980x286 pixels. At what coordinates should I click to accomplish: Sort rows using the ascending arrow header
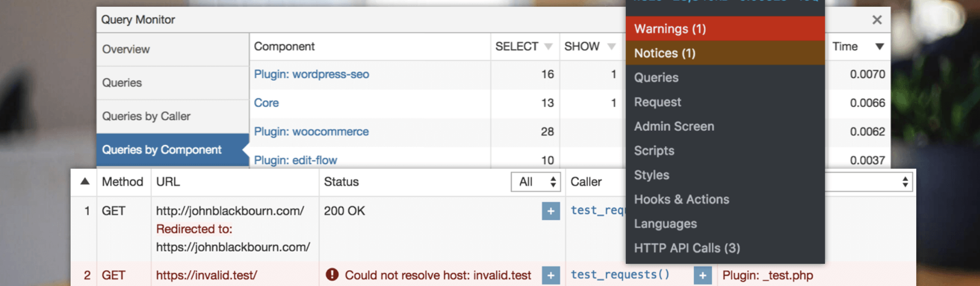click(84, 182)
